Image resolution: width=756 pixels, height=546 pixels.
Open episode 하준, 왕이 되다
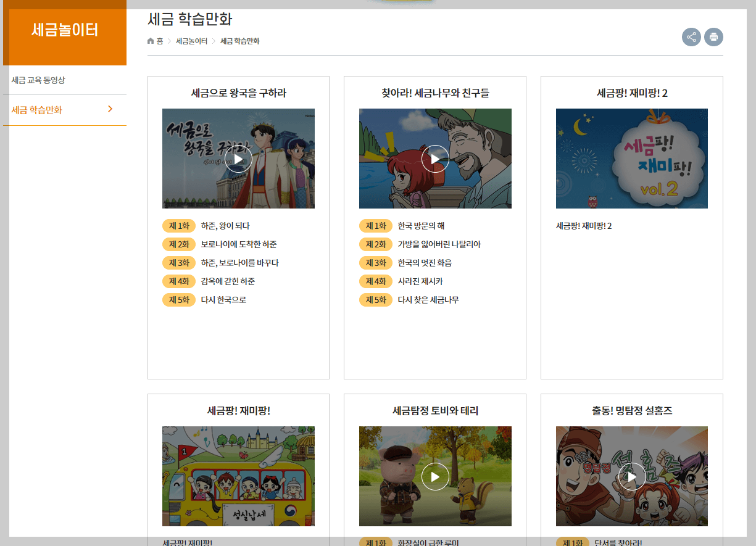pos(225,226)
